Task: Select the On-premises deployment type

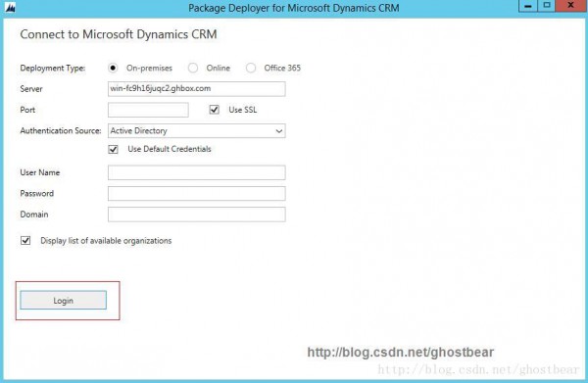Action: pos(113,68)
